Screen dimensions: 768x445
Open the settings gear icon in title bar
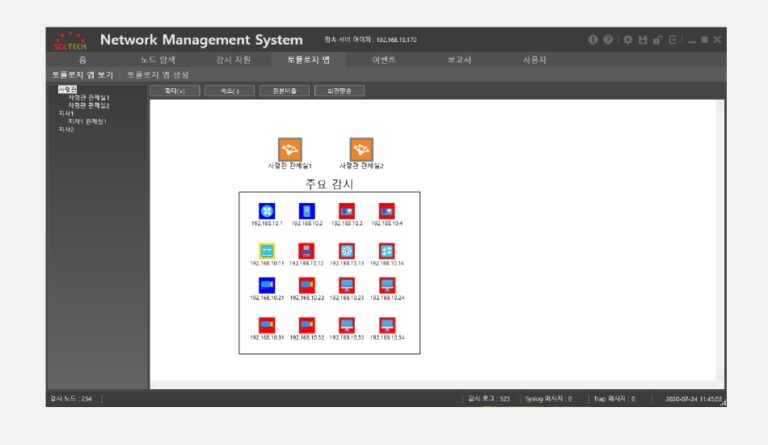point(627,40)
